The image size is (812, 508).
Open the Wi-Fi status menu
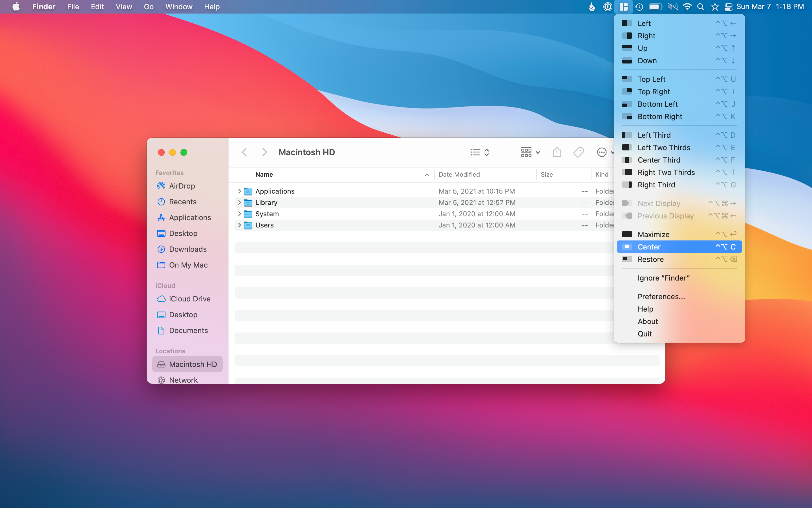click(x=687, y=7)
